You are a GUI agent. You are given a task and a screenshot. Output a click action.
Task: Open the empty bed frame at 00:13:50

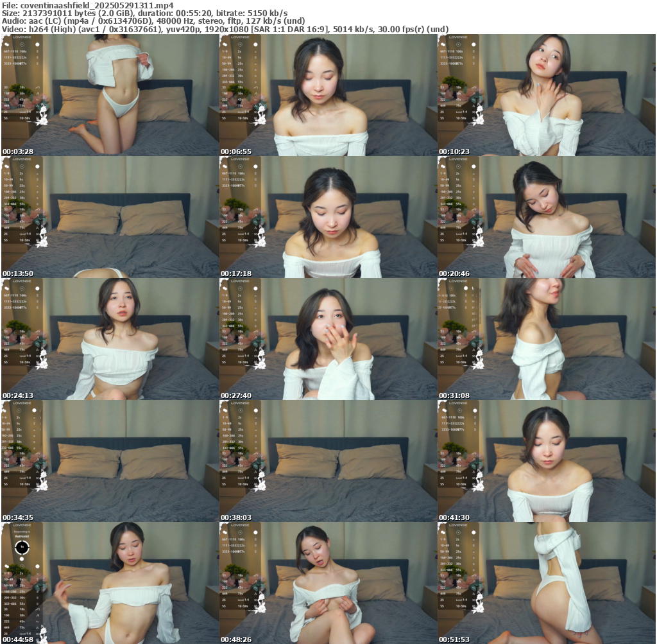(x=110, y=217)
